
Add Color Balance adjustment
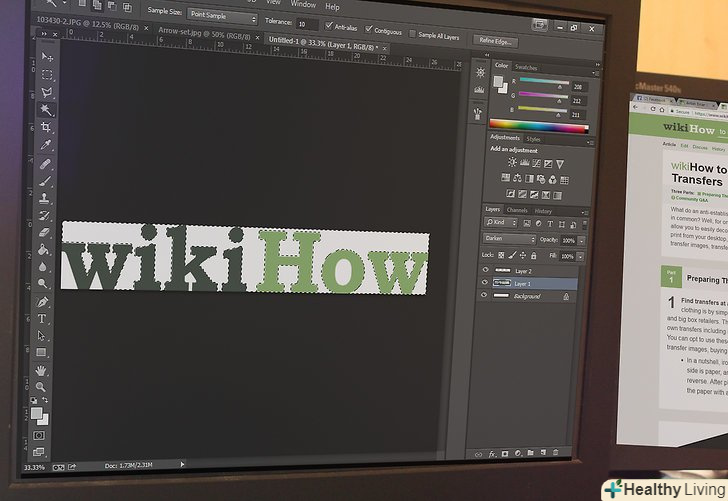click(517, 178)
